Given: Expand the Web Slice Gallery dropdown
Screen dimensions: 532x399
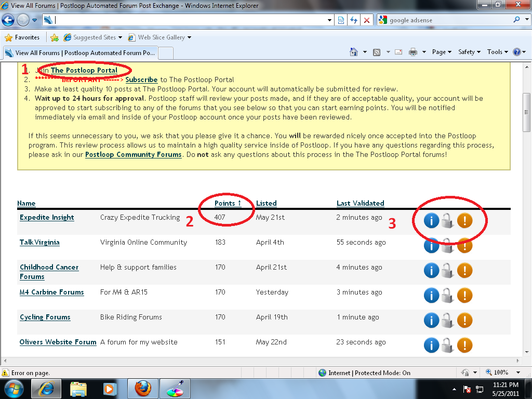Looking at the screenshot, I should (x=189, y=37).
